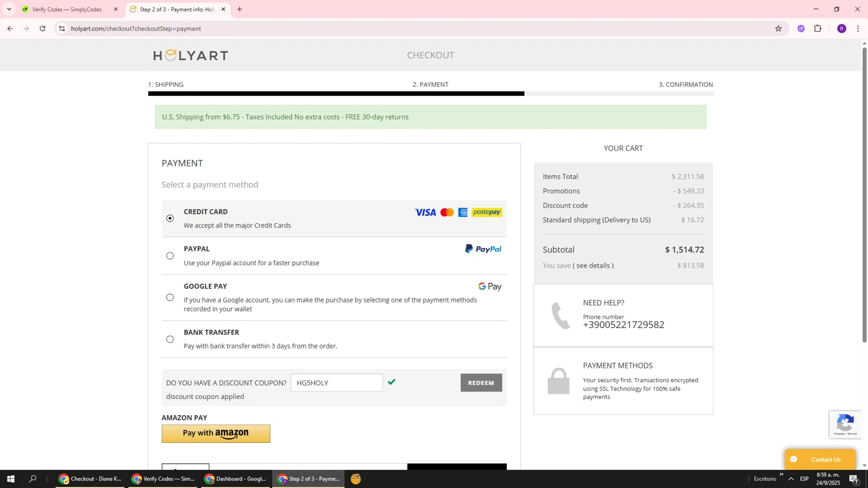Bookmark this page with star icon

(x=778, y=28)
